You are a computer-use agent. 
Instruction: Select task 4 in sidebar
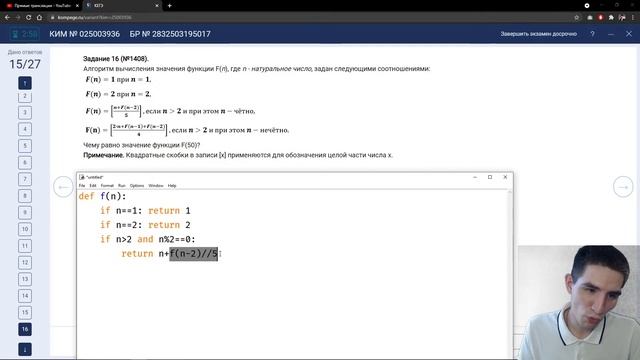click(x=25, y=129)
